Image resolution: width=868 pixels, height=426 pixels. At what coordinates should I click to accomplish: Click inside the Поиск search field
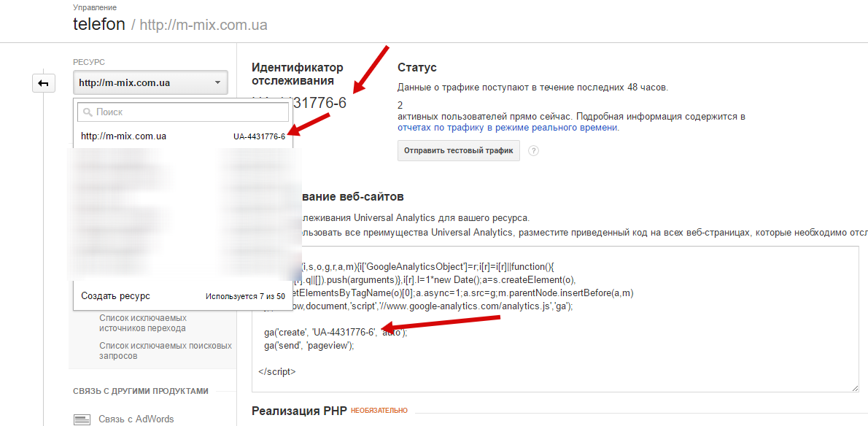(x=182, y=112)
